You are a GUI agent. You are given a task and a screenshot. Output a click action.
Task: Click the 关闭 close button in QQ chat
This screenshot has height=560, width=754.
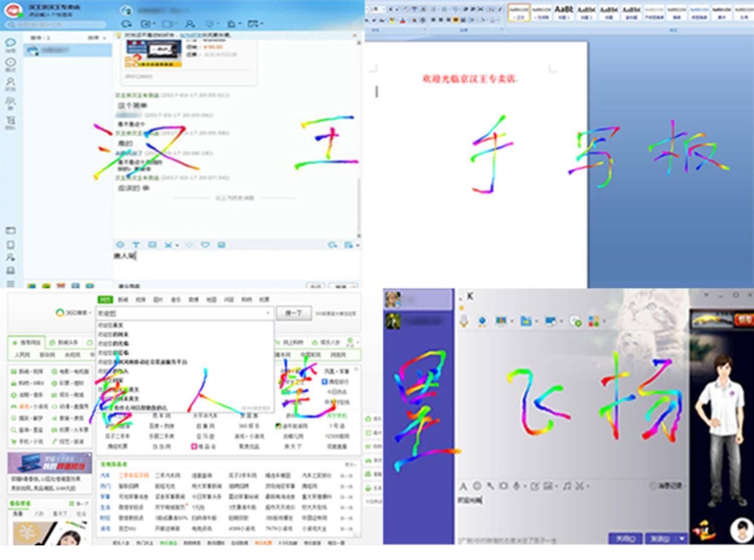pos(625,538)
